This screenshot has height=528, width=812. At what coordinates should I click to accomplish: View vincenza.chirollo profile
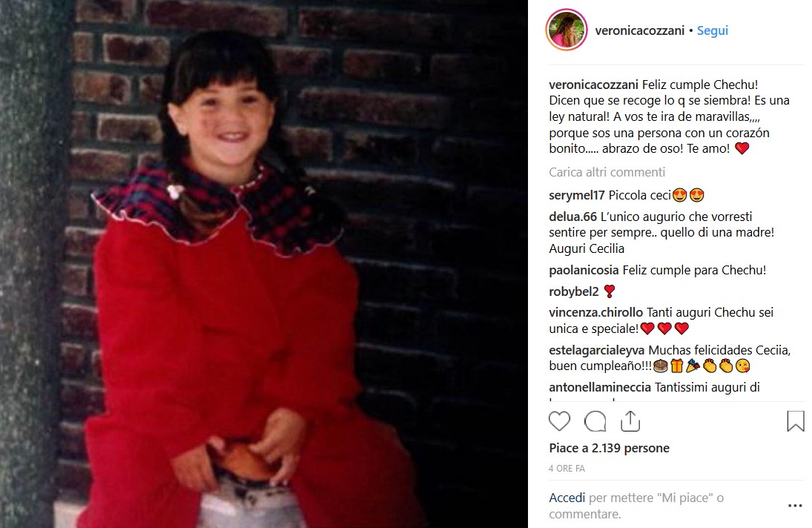(x=596, y=312)
